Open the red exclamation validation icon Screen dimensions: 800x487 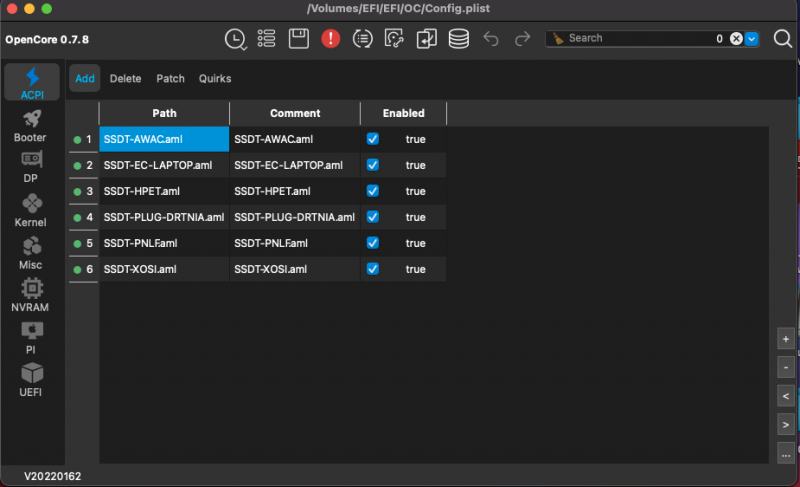pos(331,39)
